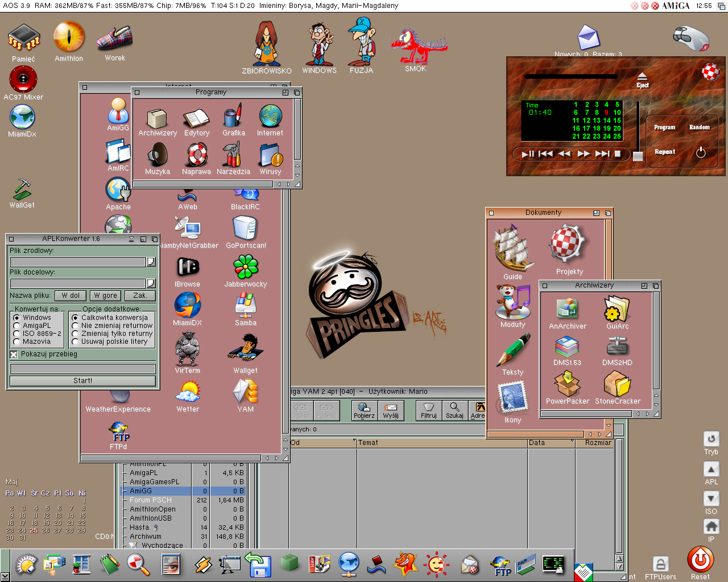Open the Worek slipper icon
Viewport: 728px width, 582px height.
114,38
